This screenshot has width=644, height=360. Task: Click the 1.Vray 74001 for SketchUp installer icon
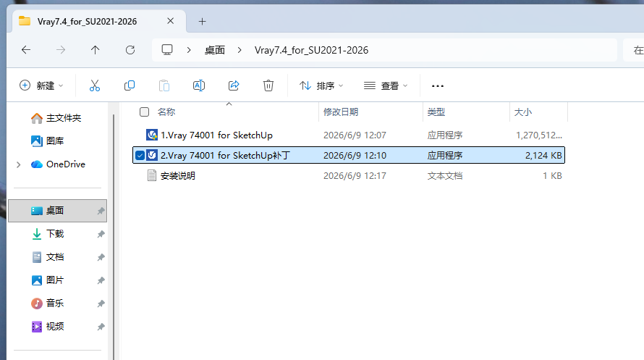152,135
